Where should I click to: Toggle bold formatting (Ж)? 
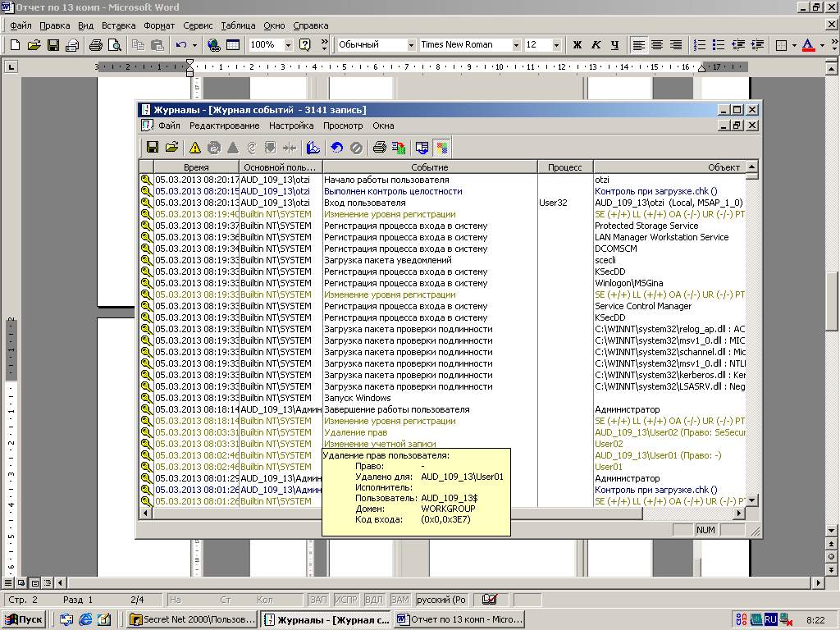tap(577, 45)
